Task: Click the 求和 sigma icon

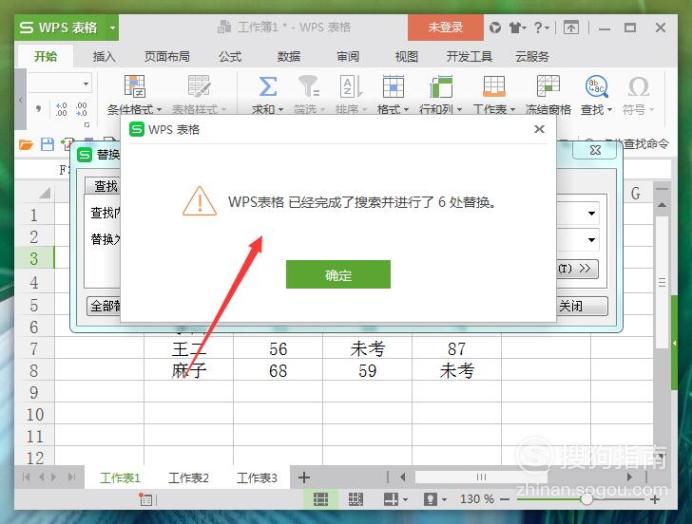Action: (267, 86)
